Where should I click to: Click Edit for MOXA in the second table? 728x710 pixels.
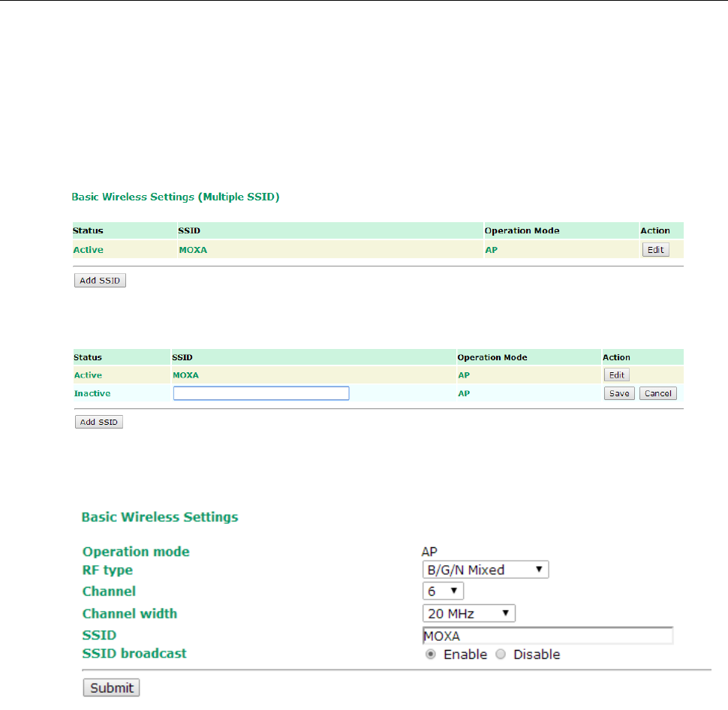617,375
